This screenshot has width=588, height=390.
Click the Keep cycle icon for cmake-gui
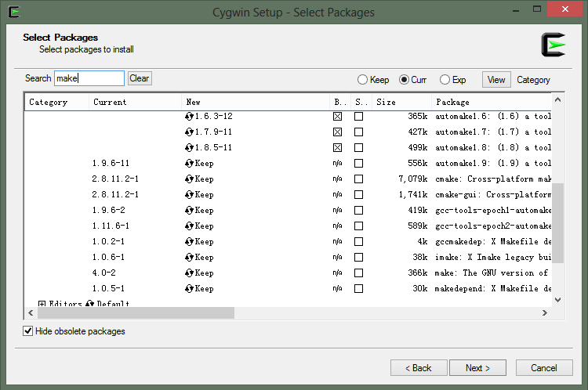(x=189, y=194)
